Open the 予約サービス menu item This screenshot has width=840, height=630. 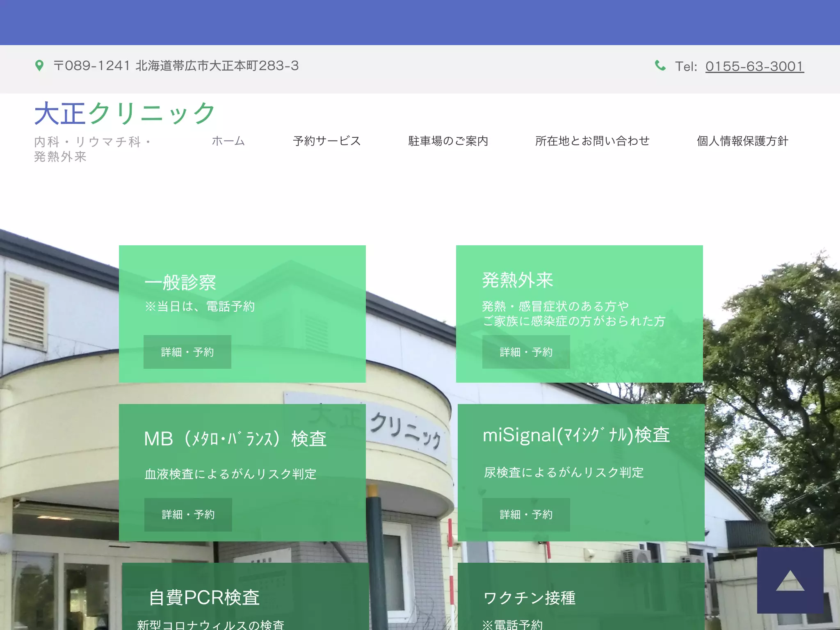pos(327,141)
